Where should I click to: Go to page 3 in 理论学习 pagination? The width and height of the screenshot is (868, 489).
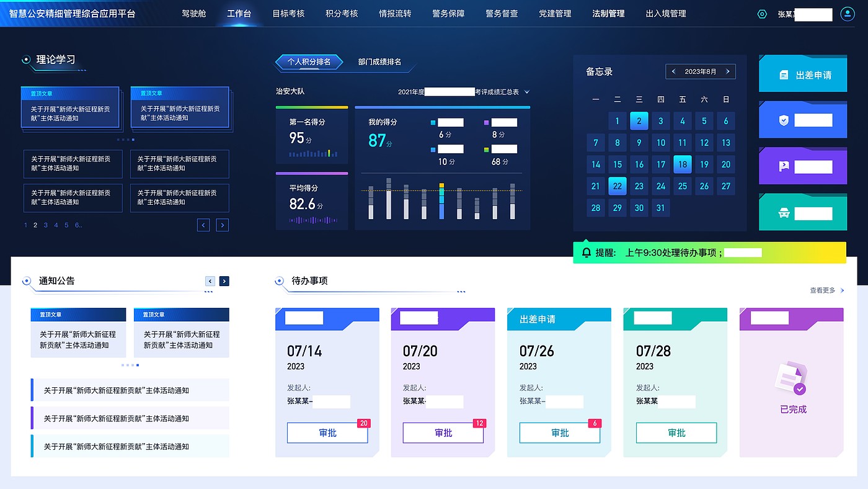46,225
